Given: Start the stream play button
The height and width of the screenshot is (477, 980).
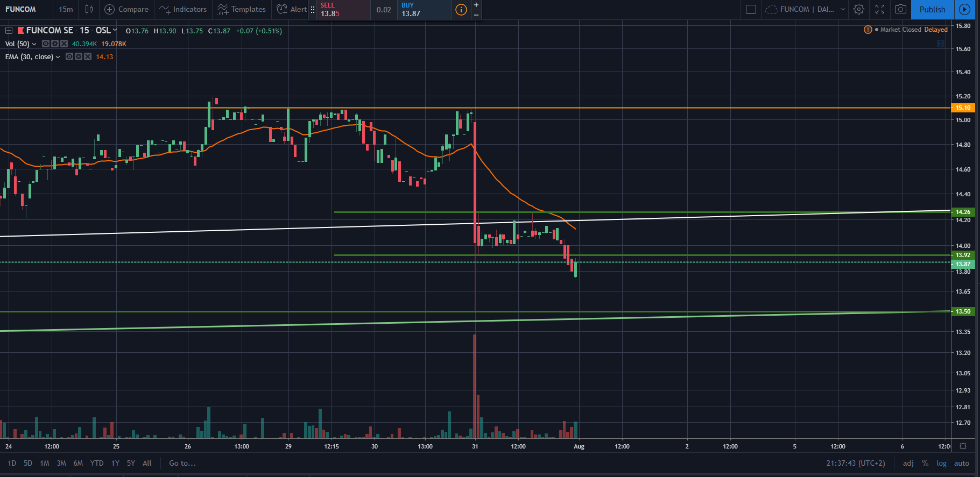Looking at the screenshot, I should click(x=965, y=9).
